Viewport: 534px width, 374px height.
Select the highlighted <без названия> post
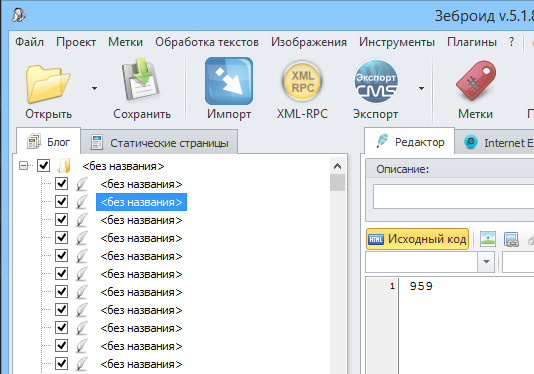pyautogui.click(x=141, y=202)
